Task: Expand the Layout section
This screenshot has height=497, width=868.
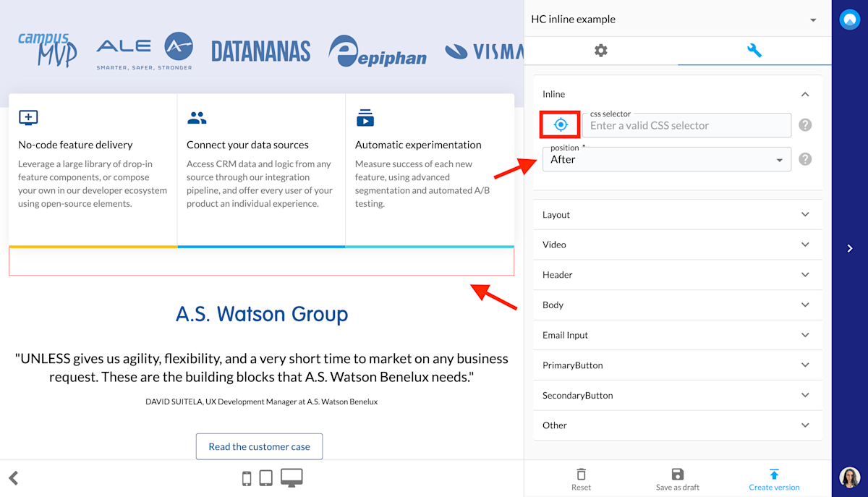Action: (x=678, y=215)
